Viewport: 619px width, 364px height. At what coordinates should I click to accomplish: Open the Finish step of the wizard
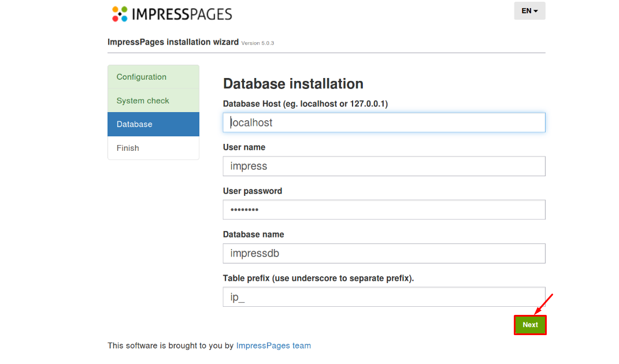tap(128, 148)
